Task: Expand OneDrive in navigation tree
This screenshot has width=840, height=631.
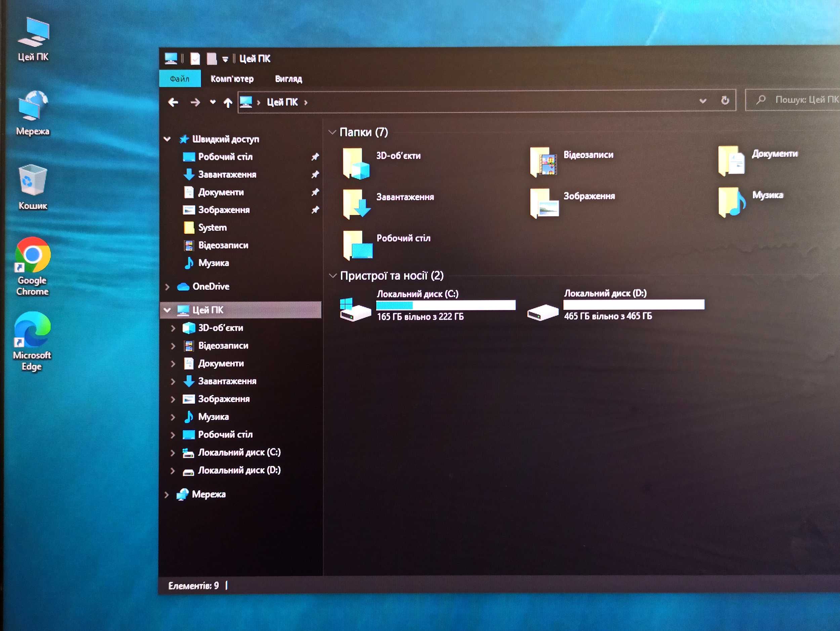Action: tap(167, 287)
